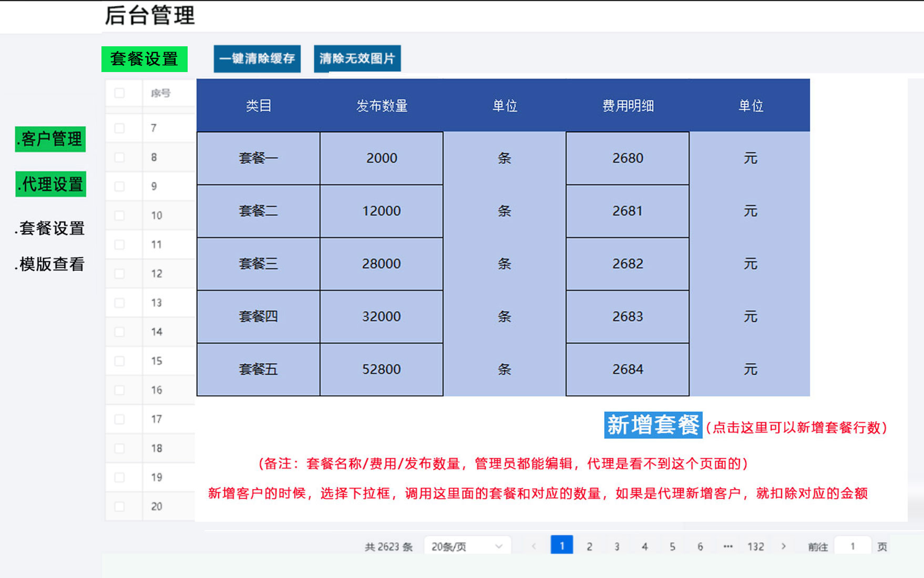Click the 套餐一 fee cell showing 2680
Screen dimensions: 924x578
point(628,158)
